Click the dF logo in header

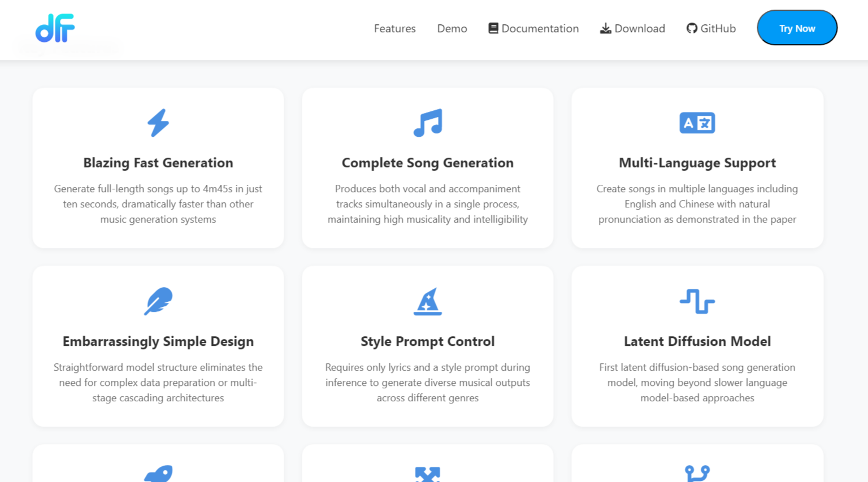pyautogui.click(x=55, y=28)
